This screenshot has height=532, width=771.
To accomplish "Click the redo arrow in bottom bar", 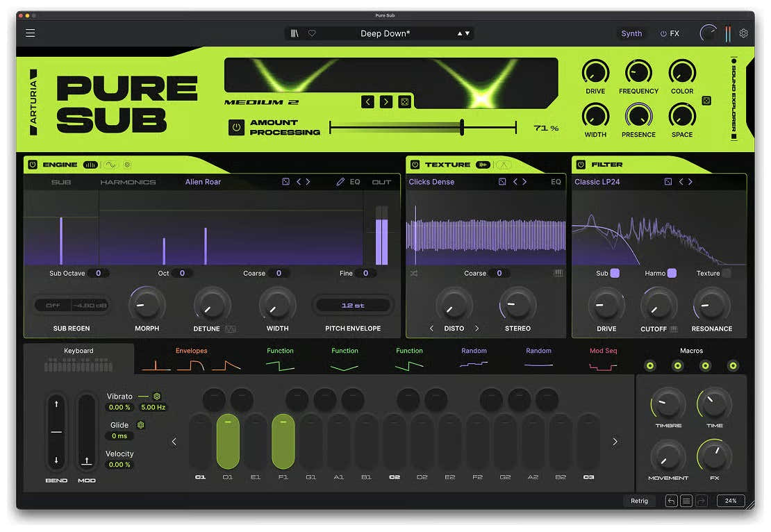I will coord(702,501).
